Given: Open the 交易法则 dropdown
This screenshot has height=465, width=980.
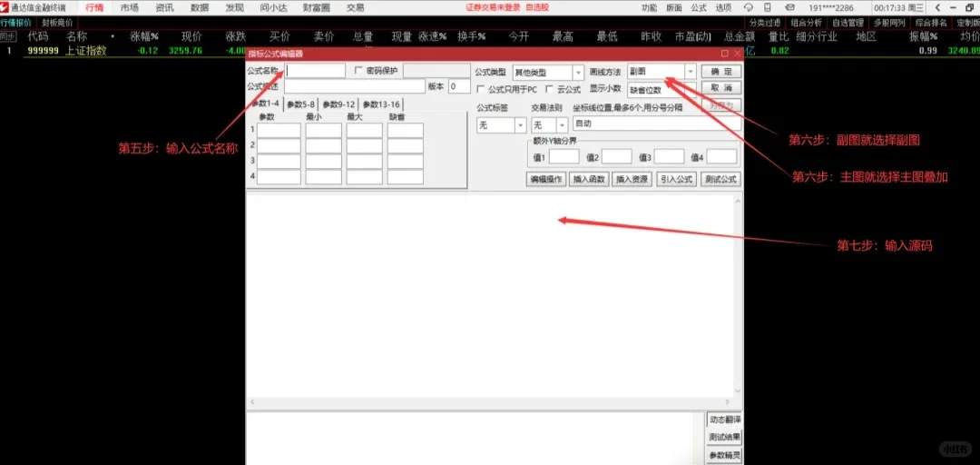Looking at the screenshot, I should tap(549, 125).
